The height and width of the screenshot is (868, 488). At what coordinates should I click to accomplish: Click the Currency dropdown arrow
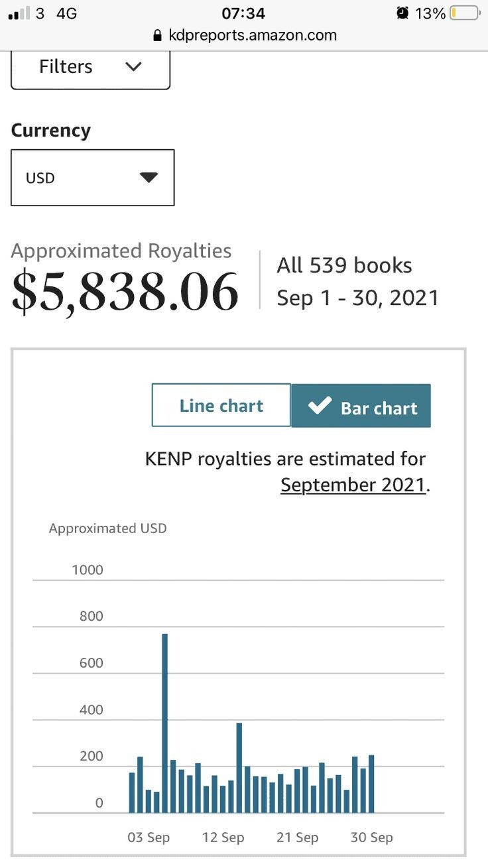(x=149, y=177)
